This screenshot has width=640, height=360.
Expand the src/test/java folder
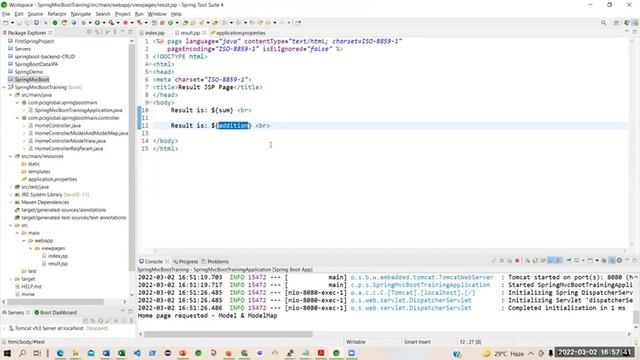[11, 187]
